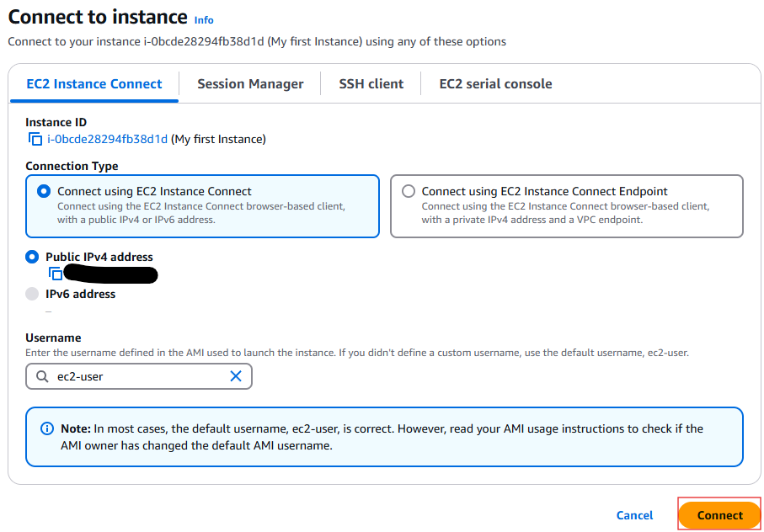This screenshot has width=764, height=532.
Task: Select Connect using EC2 Instance Connect radio
Action: pyautogui.click(x=43, y=191)
